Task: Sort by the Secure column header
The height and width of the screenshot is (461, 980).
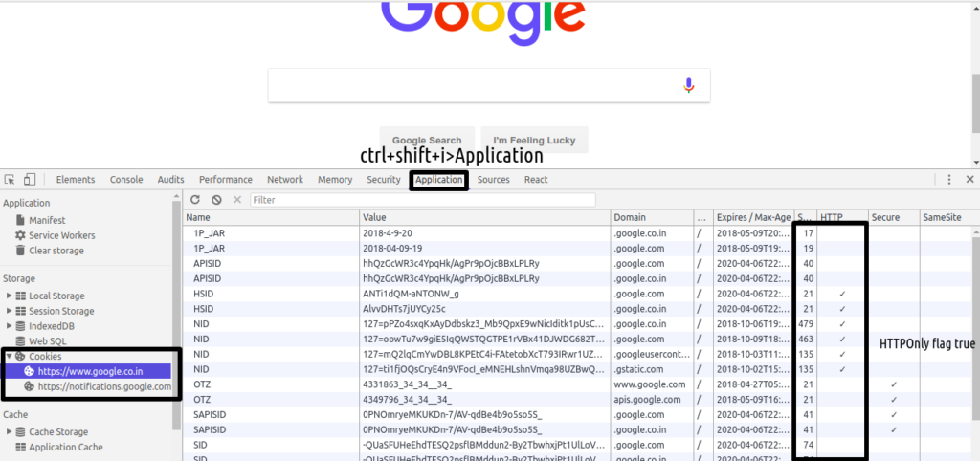Action: click(x=894, y=217)
